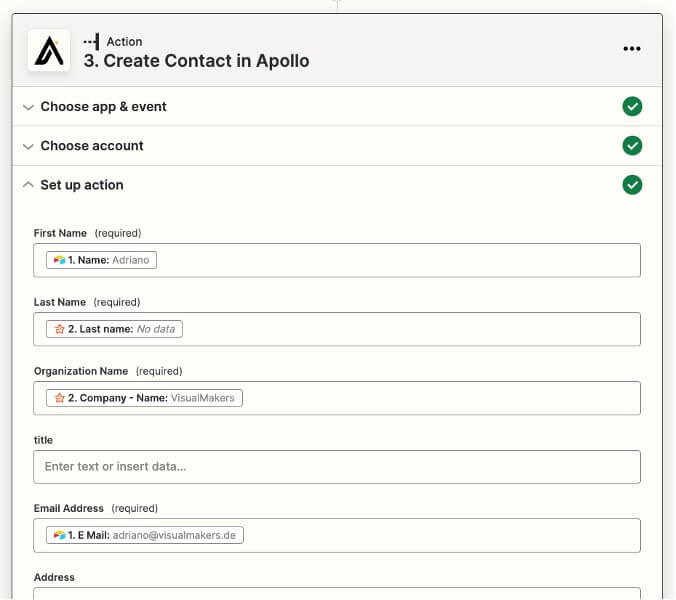Click green checkmark beside Set up action
The image size is (676, 600).
tap(632, 185)
